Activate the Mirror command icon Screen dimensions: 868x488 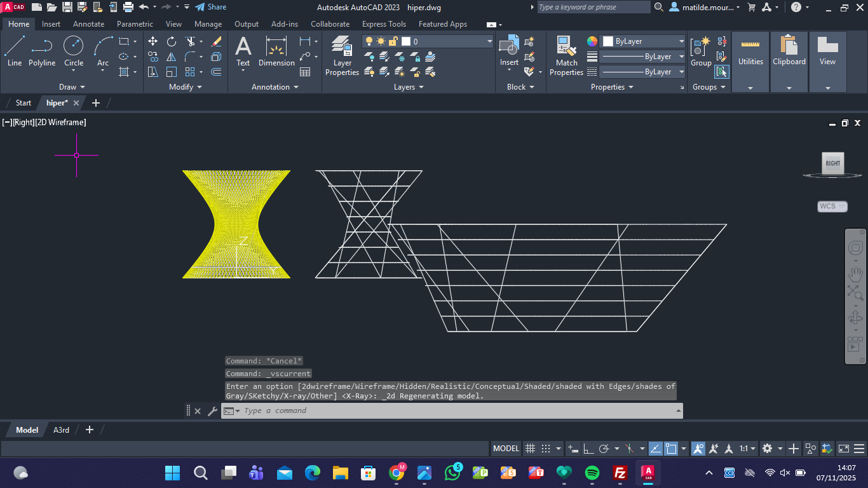coord(172,57)
